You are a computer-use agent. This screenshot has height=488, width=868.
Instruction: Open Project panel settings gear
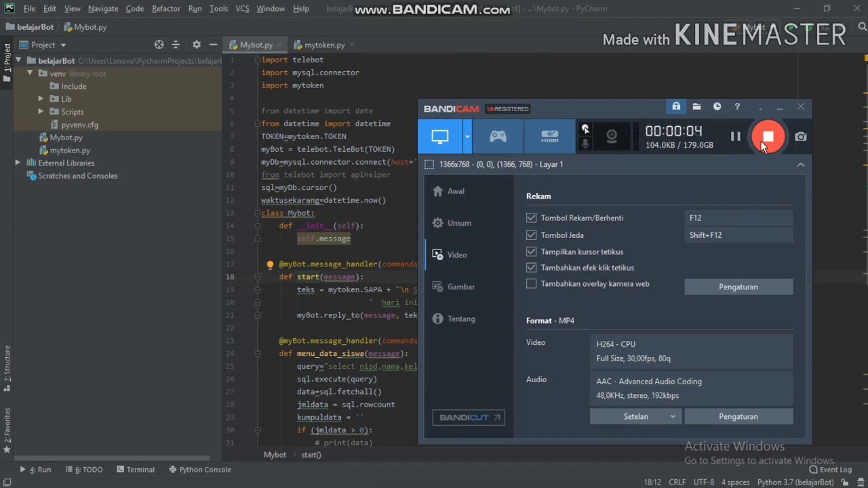tap(196, 45)
